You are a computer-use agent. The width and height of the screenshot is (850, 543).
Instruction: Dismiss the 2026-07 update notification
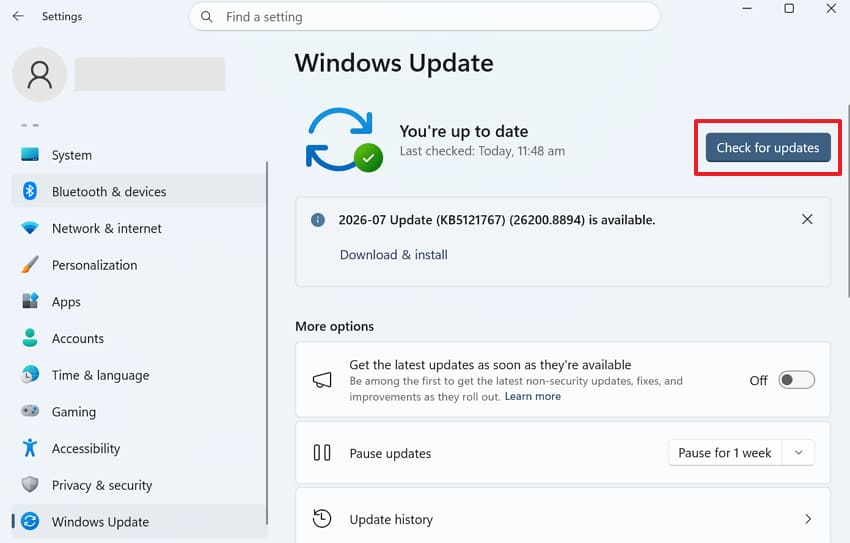[x=807, y=219]
